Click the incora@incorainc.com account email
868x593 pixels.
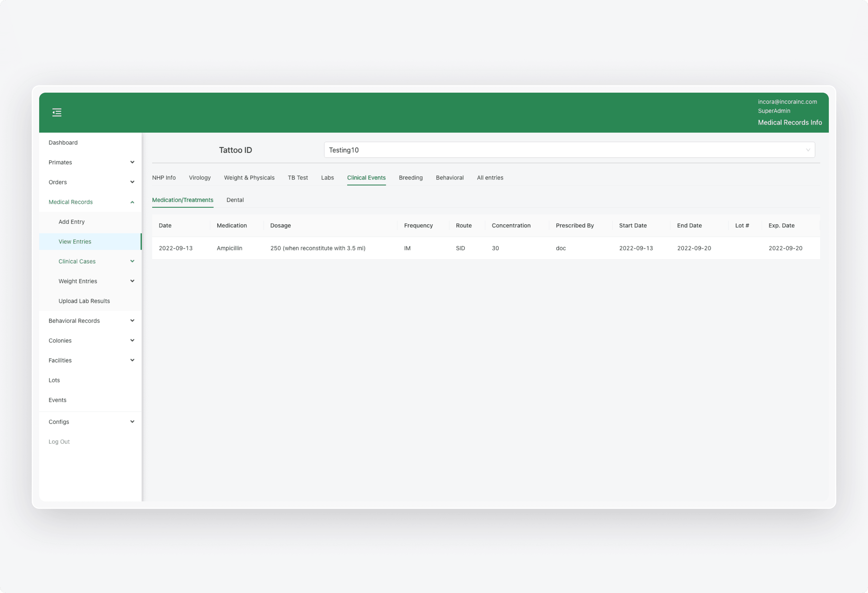click(x=787, y=102)
